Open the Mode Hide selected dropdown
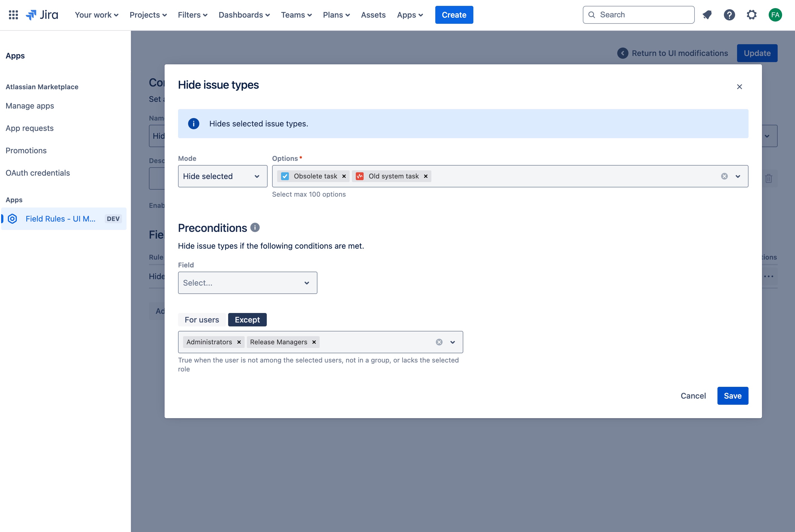This screenshot has width=795, height=532. tap(222, 176)
